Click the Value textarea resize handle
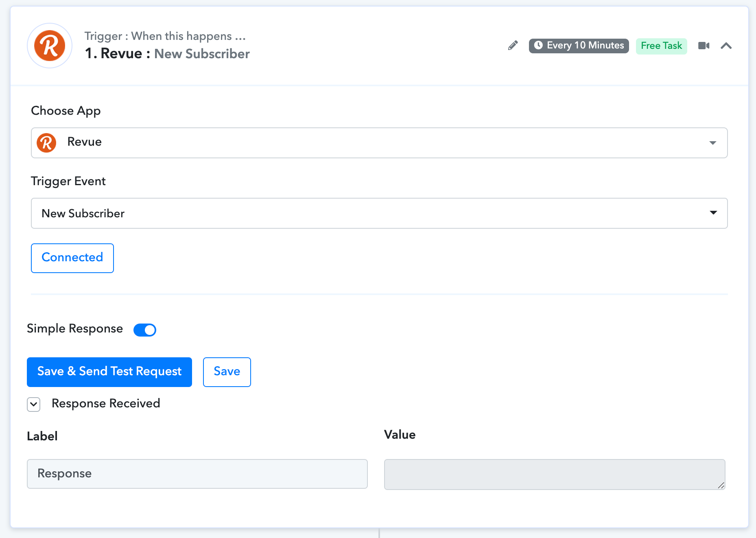The width and height of the screenshot is (756, 538). (x=721, y=485)
